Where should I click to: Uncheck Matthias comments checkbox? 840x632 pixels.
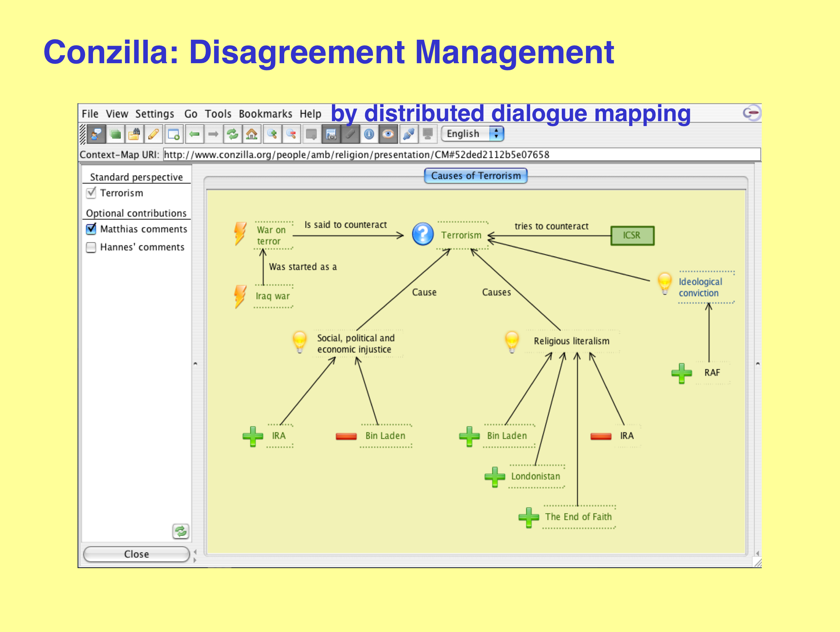coord(91,229)
